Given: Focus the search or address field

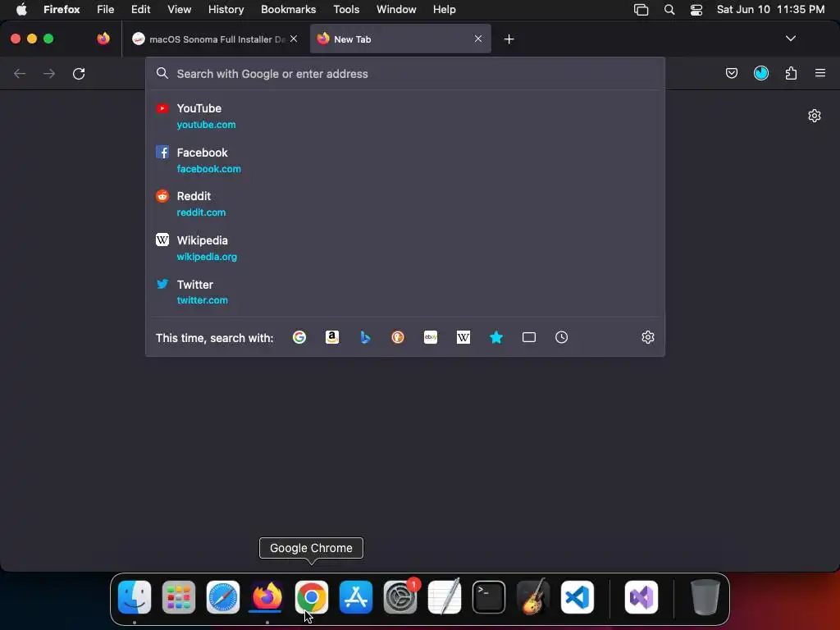Looking at the screenshot, I should (405, 73).
